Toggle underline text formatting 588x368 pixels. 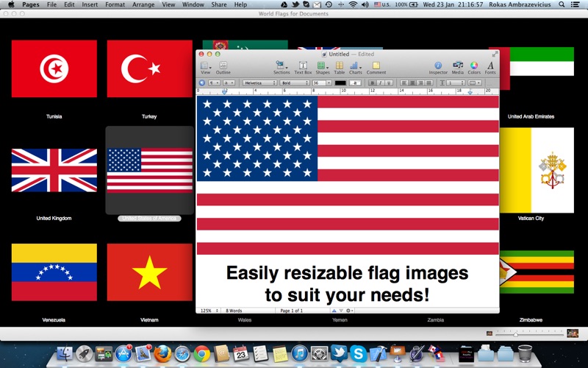(388, 83)
